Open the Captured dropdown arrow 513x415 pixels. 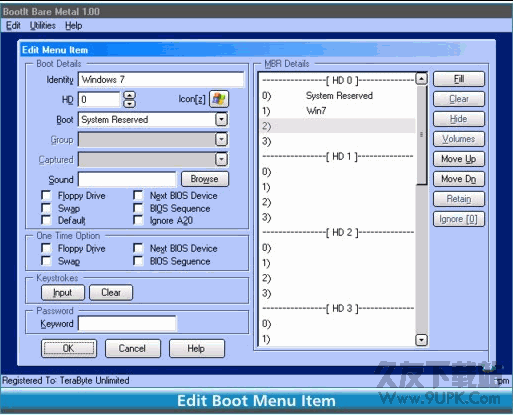pos(221,159)
